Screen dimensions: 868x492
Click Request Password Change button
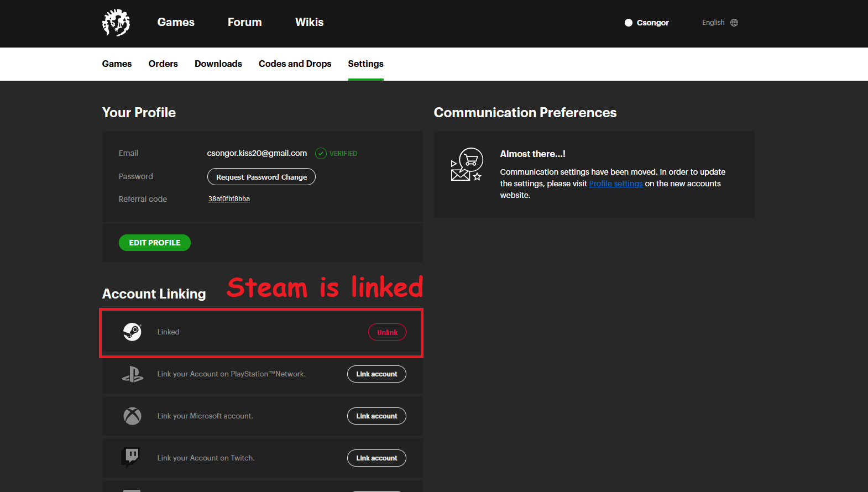[x=262, y=177]
